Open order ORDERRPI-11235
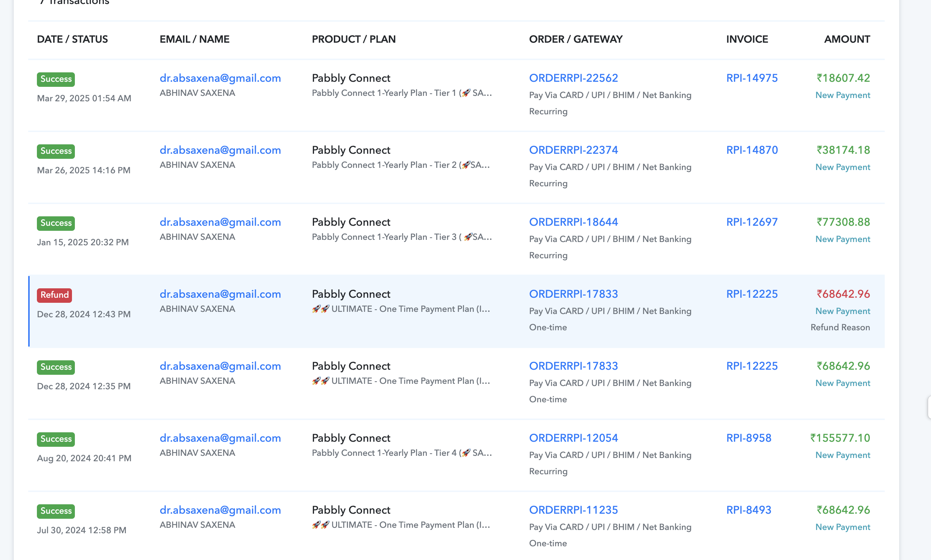Viewport: 931px width, 560px height. point(573,510)
